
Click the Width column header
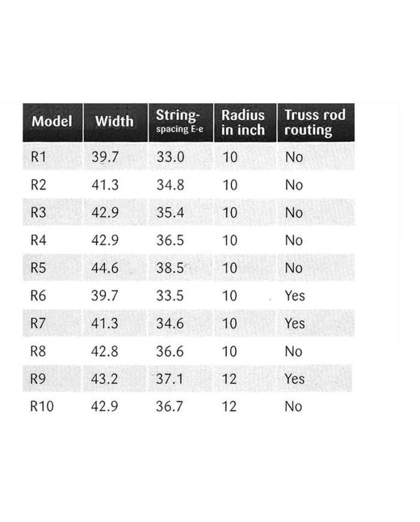[114, 122]
